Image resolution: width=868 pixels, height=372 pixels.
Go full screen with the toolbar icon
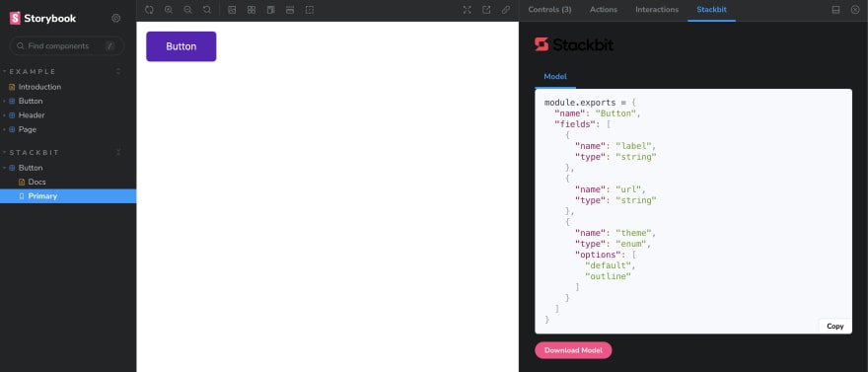tap(468, 10)
